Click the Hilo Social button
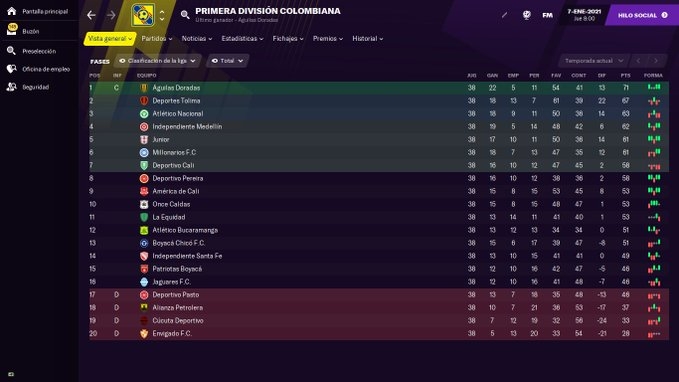 pyautogui.click(x=643, y=15)
